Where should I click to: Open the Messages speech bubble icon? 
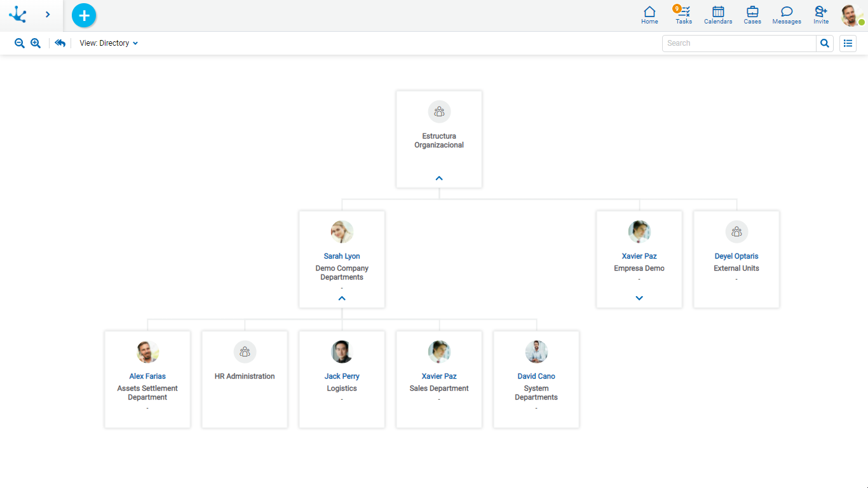pyautogui.click(x=786, y=15)
